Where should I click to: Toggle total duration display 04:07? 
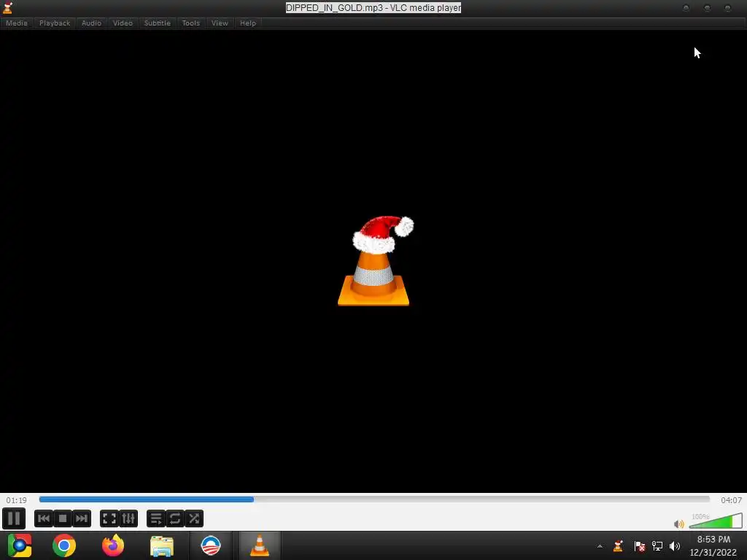click(731, 500)
